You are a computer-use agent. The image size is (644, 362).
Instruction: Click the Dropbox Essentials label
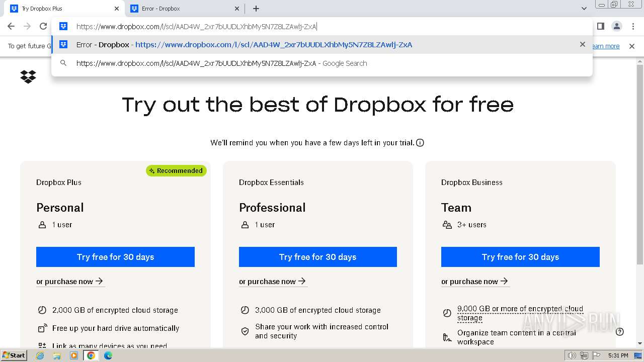point(271,183)
